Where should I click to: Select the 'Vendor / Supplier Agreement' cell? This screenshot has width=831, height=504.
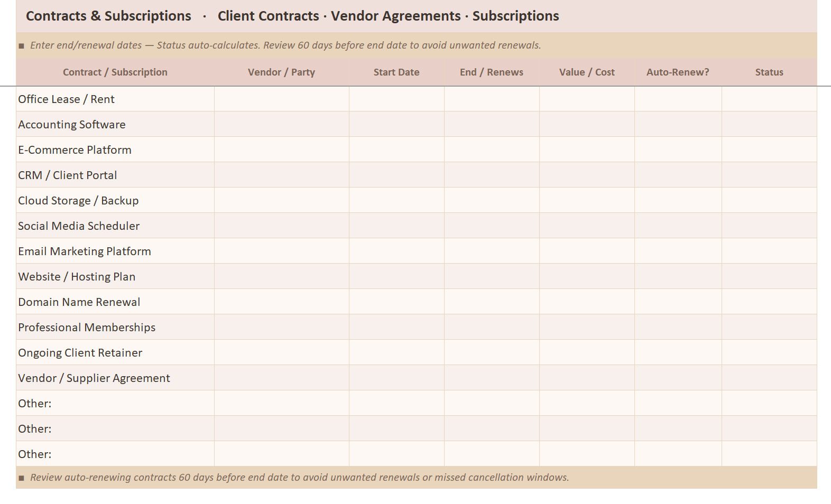point(115,378)
